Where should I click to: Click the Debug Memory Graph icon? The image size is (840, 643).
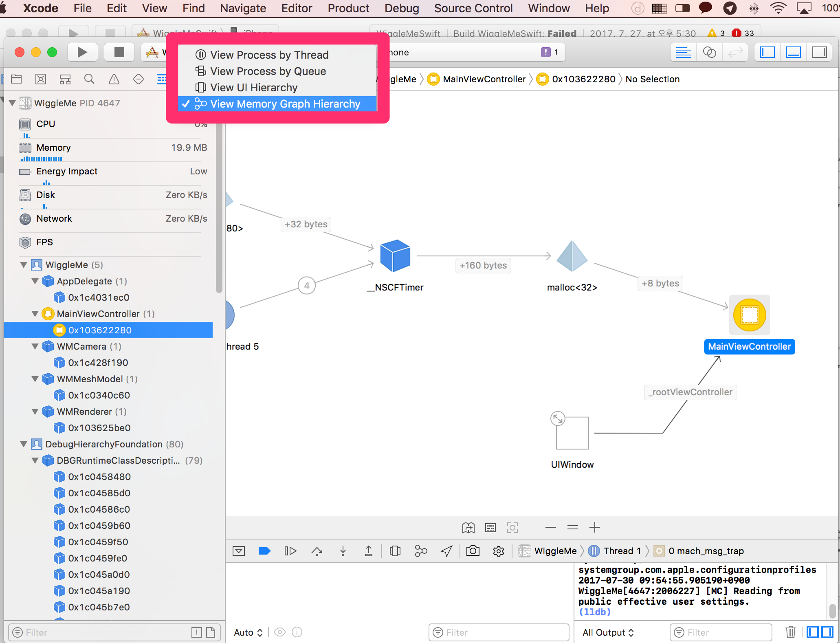point(421,551)
